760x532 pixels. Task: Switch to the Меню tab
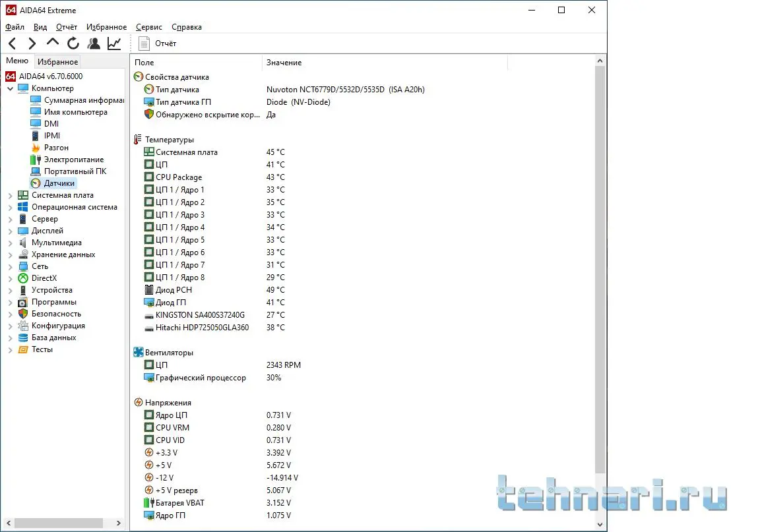17,61
